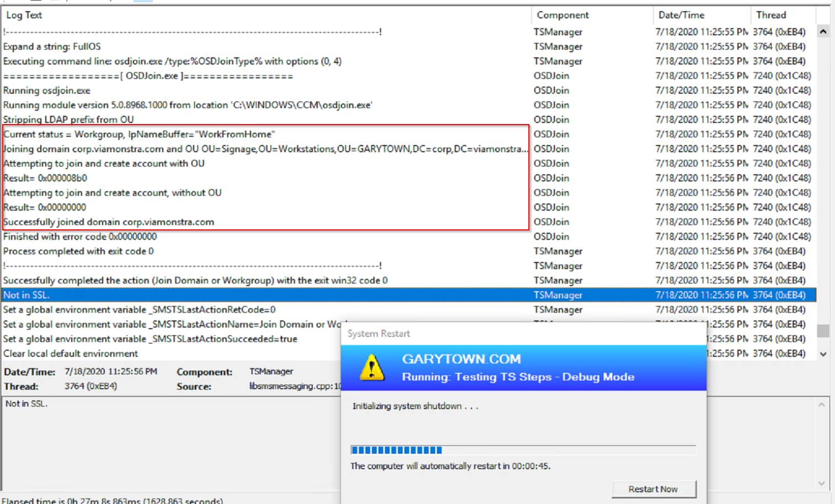
Task: Click the warning icon in restart dialog
Action: click(x=372, y=368)
